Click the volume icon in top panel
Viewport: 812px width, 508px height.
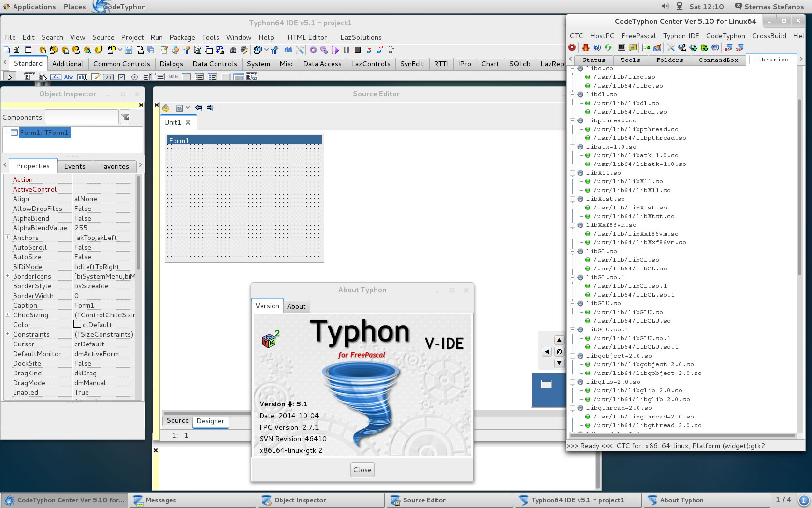click(665, 6)
